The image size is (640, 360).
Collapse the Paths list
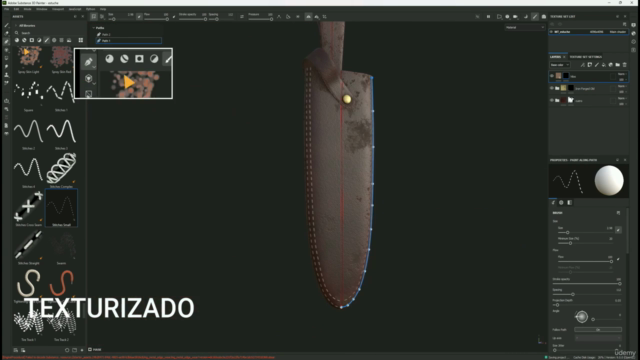click(x=93, y=28)
